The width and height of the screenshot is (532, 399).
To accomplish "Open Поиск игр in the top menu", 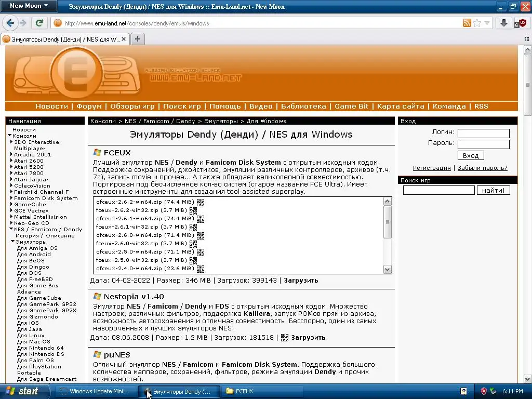I will pyautogui.click(x=182, y=106).
